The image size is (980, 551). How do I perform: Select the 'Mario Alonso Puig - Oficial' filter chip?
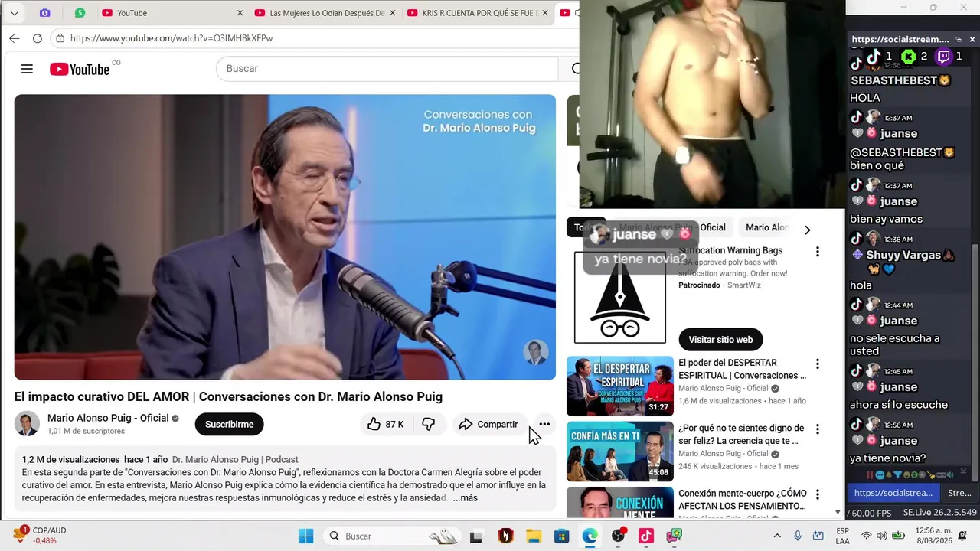click(x=672, y=227)
